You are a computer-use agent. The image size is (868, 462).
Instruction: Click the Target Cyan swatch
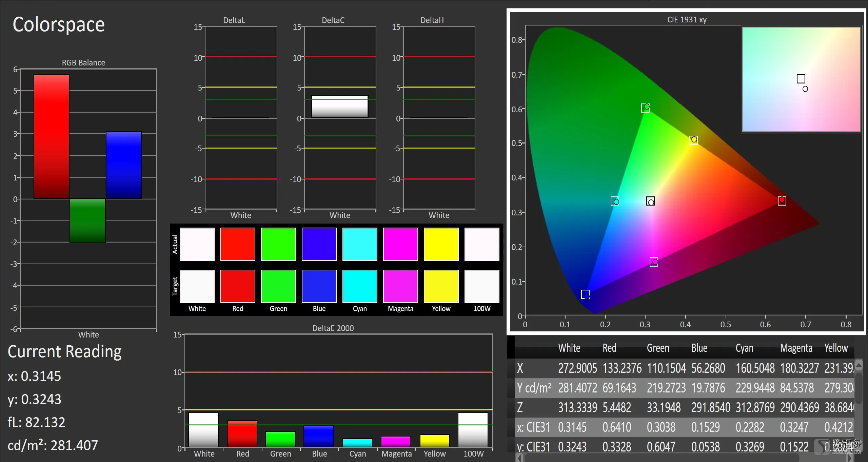[x=360, y=286]
